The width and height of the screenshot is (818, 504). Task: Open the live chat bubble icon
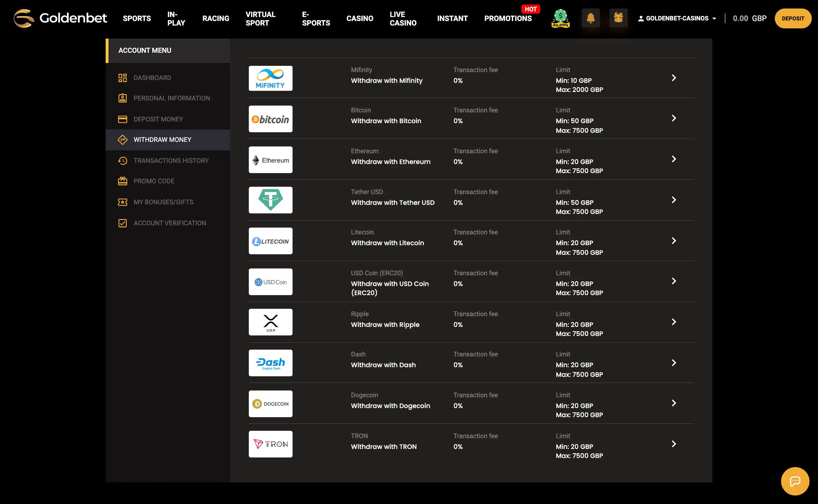click(x=795, y=481)
